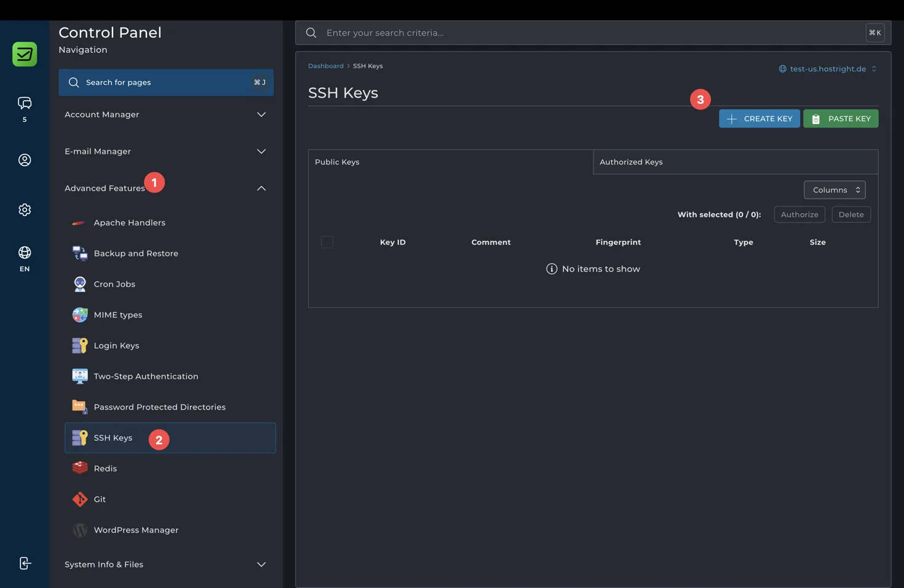Click the SSH Keys icon
The height and width of the screenshot is (588, 904).
coord(79,438)
